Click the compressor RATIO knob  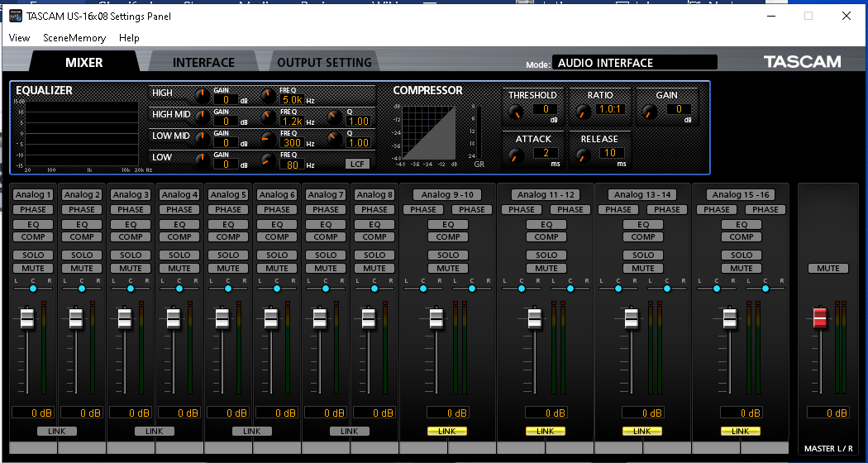pos(582,112)
